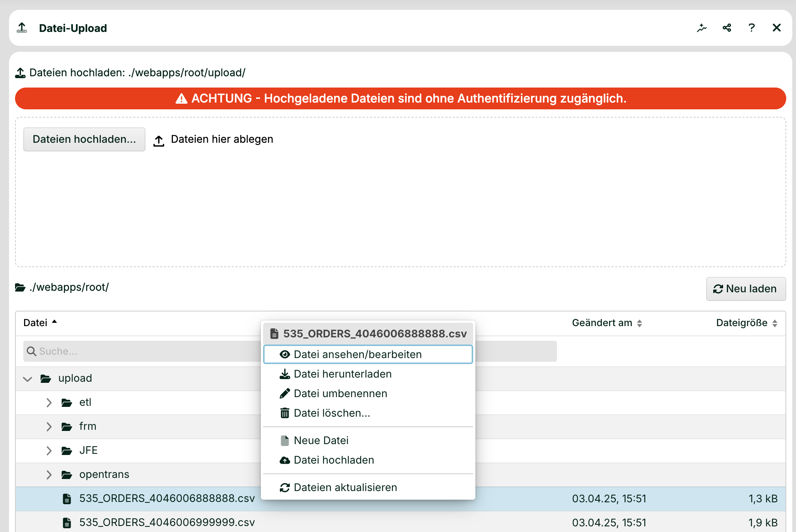Click the upload folder icon
This screenshot has height=532, width=796.
(x=46, y=379)
